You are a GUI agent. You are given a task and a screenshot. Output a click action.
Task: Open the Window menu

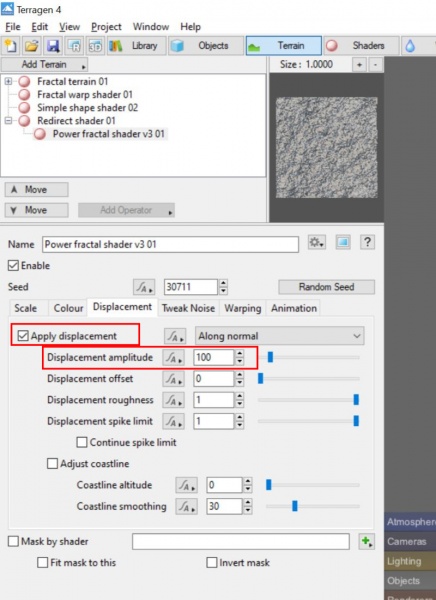151,27
